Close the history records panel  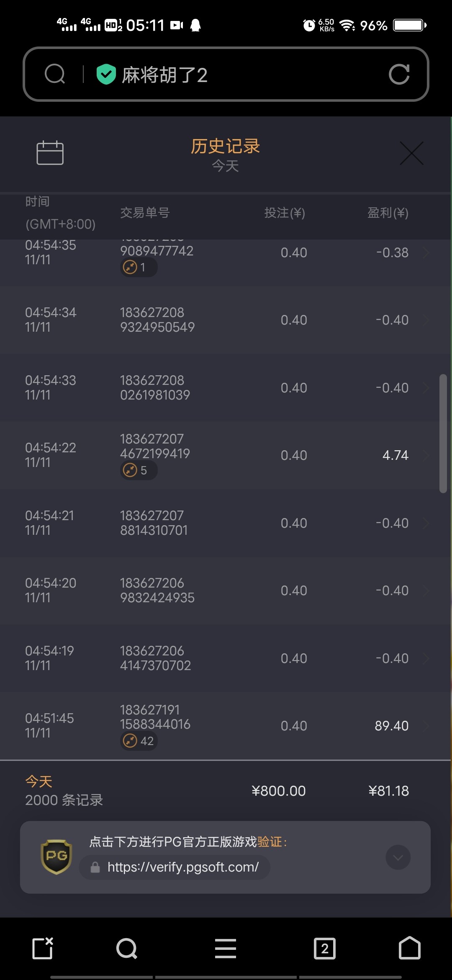(411, 153)
